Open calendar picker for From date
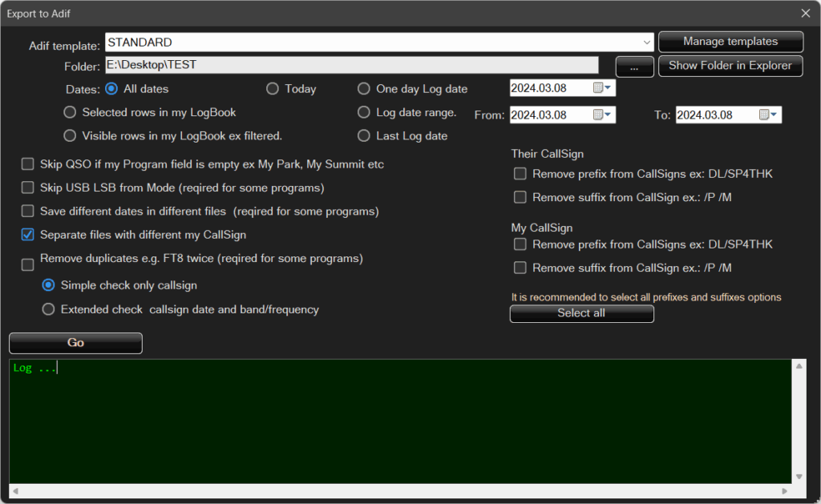The height and width of the screenshot is (504, 821). pyautogui.click(x=602, y=115)
